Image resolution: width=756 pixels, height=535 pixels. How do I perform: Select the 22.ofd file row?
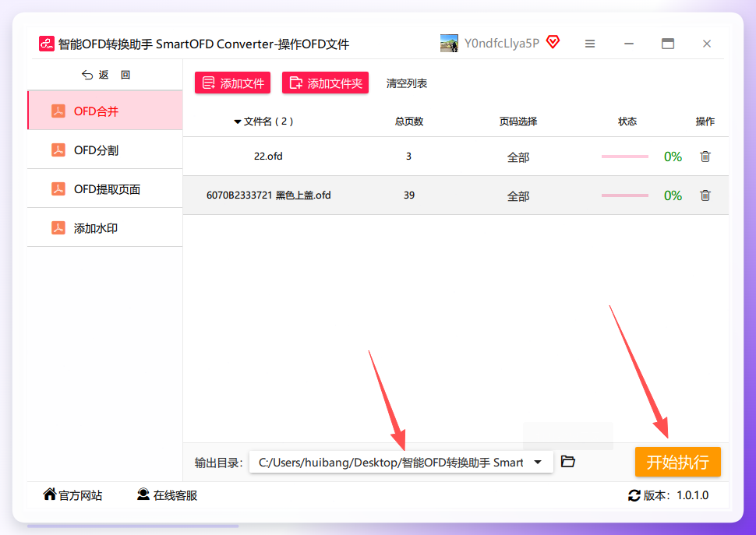(456, 156)
